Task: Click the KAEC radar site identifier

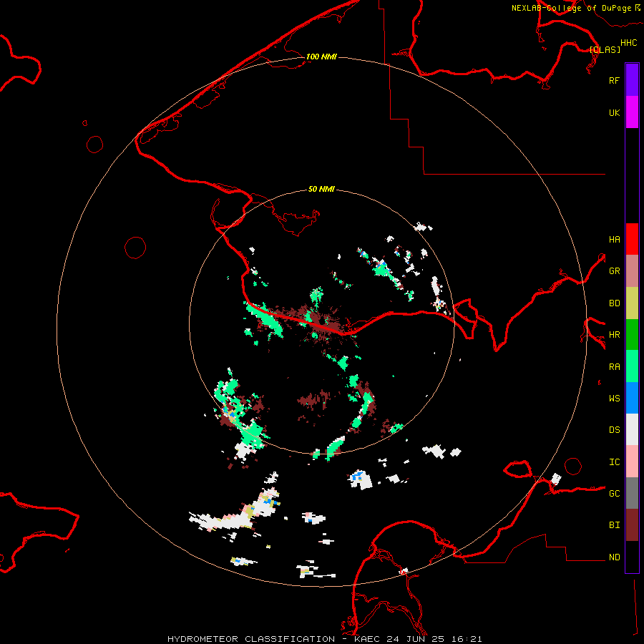Action: click(x=367, y=639)
